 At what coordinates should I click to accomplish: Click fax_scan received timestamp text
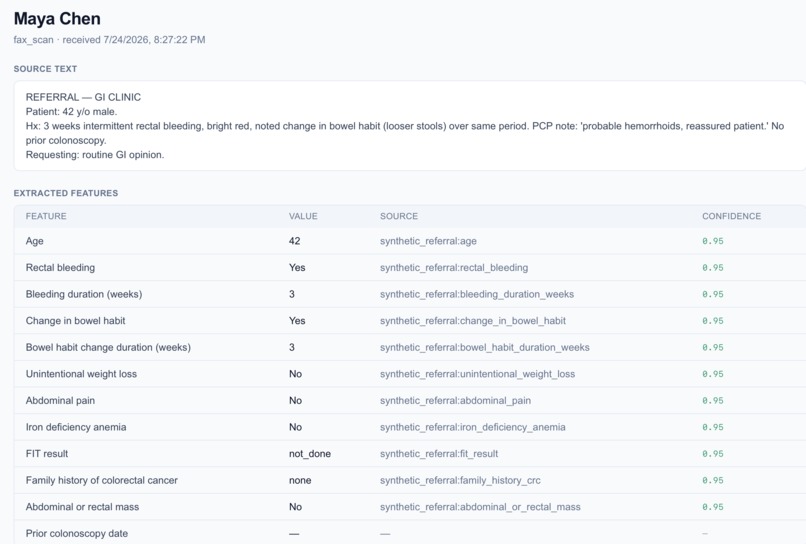[109, 40]
